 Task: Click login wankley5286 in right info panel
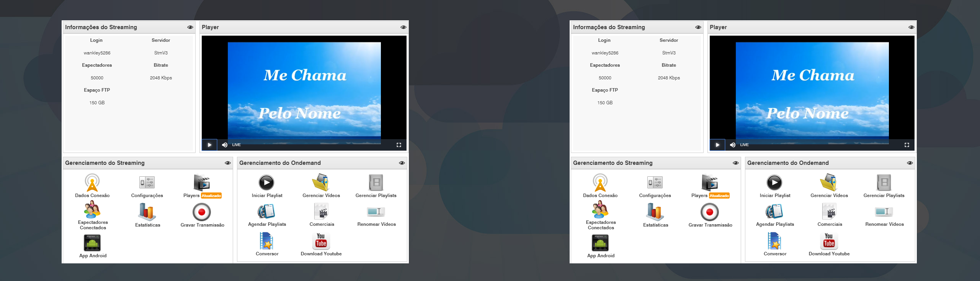(x=605, y=53)
